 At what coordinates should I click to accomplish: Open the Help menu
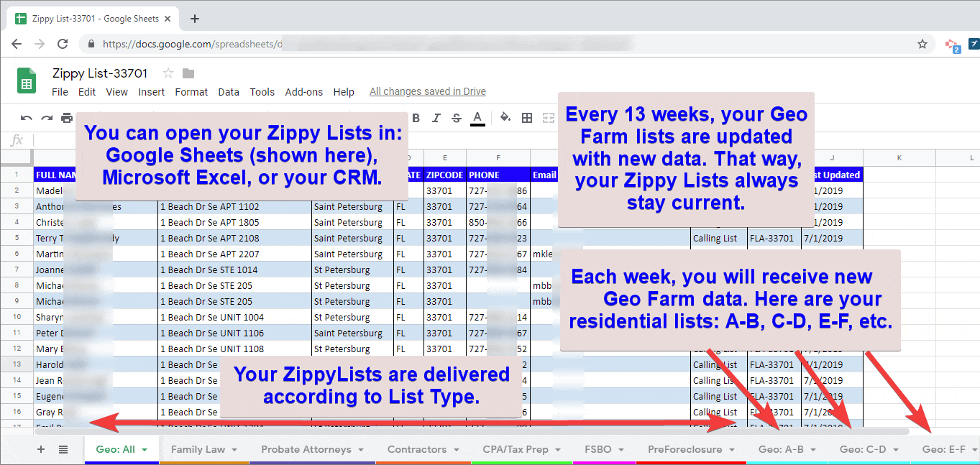(344, 92)
